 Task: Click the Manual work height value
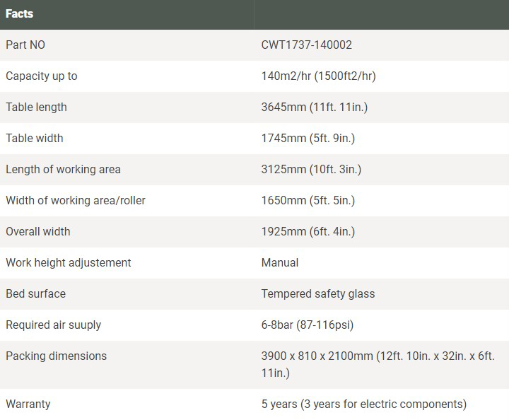[x=280, y=262]
